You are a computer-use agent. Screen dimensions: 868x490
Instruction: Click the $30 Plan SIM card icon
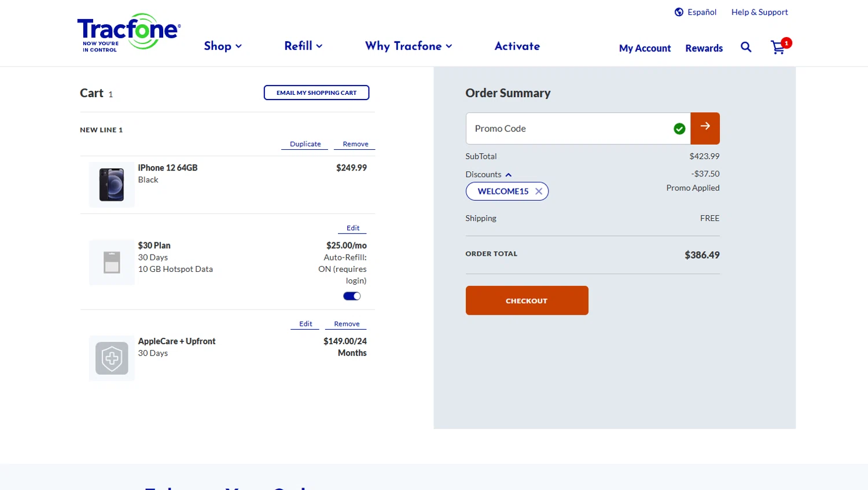(112, 262)
